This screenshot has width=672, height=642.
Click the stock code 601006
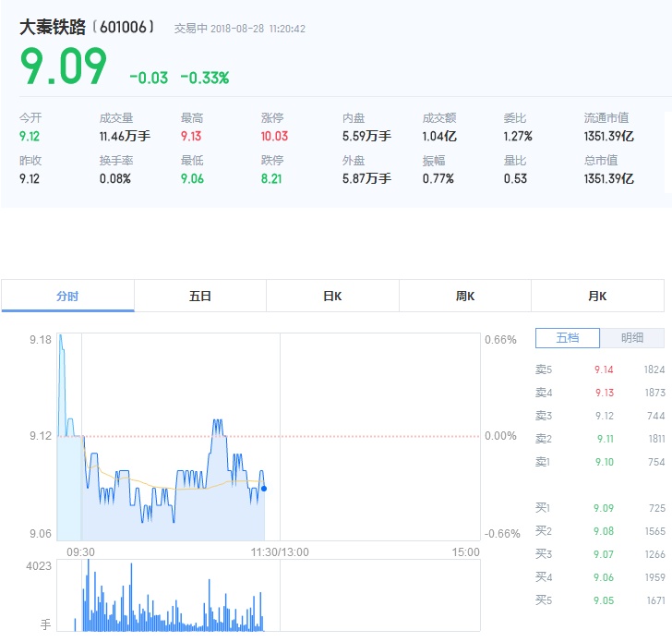[x=123, y=27]
